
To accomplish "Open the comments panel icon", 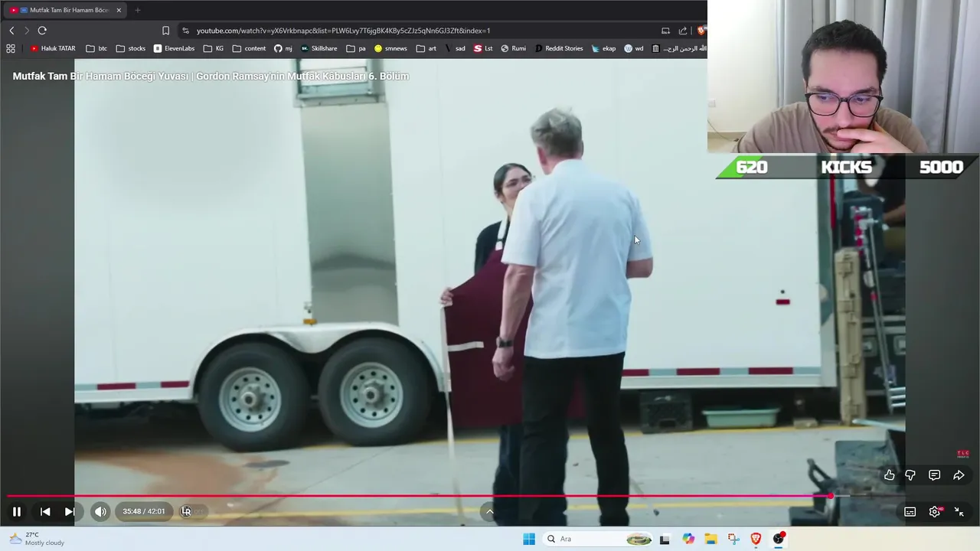I will (x=934, y=475).
